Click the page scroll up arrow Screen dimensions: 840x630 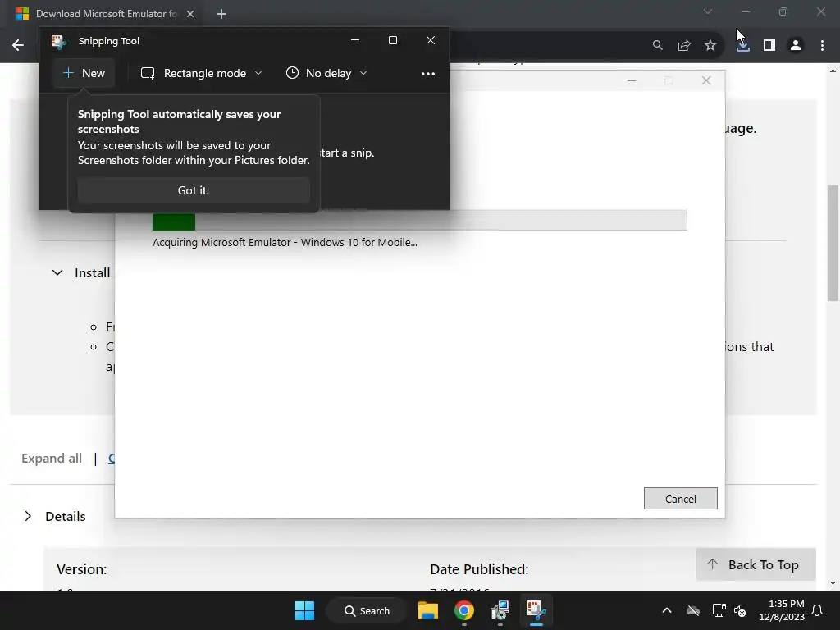(833, 71)
